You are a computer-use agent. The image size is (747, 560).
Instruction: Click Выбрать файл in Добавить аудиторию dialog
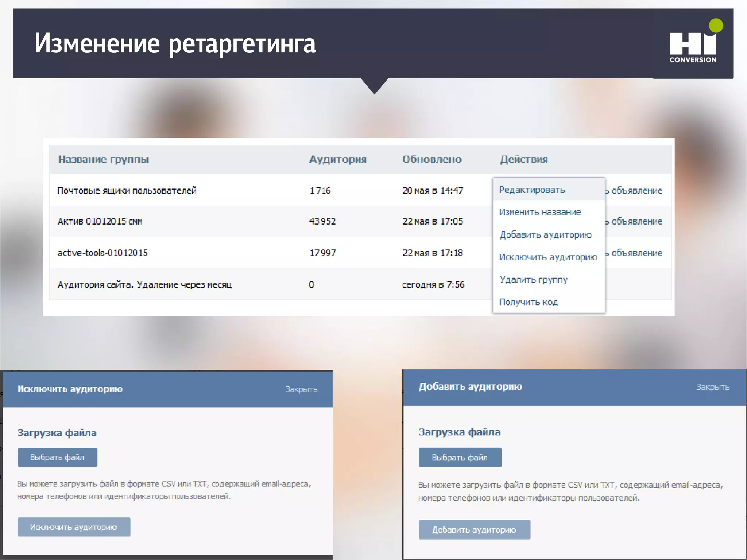(460, 458)
